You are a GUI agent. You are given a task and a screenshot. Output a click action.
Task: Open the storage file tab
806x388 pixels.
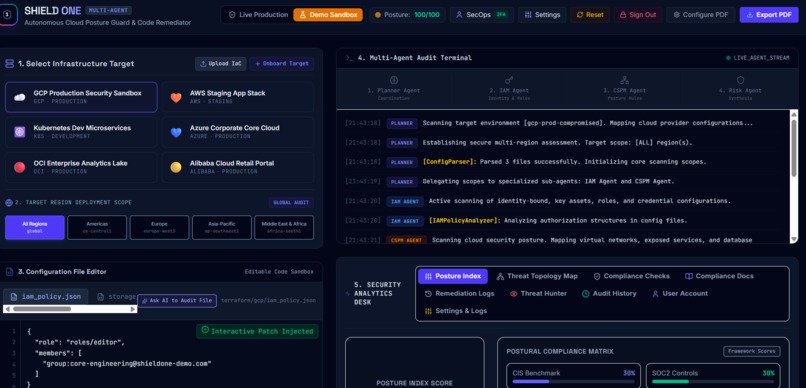pyautogui.click(x=116, y=297)
